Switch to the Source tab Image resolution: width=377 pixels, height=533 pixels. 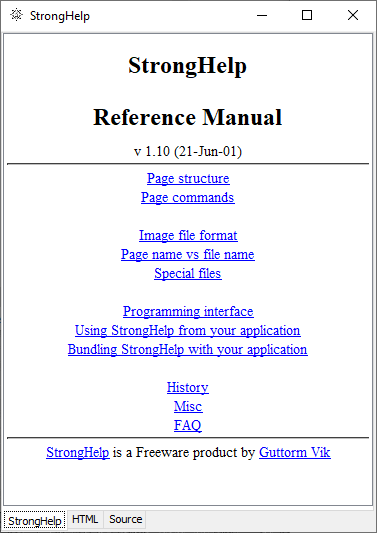(125, 519)
